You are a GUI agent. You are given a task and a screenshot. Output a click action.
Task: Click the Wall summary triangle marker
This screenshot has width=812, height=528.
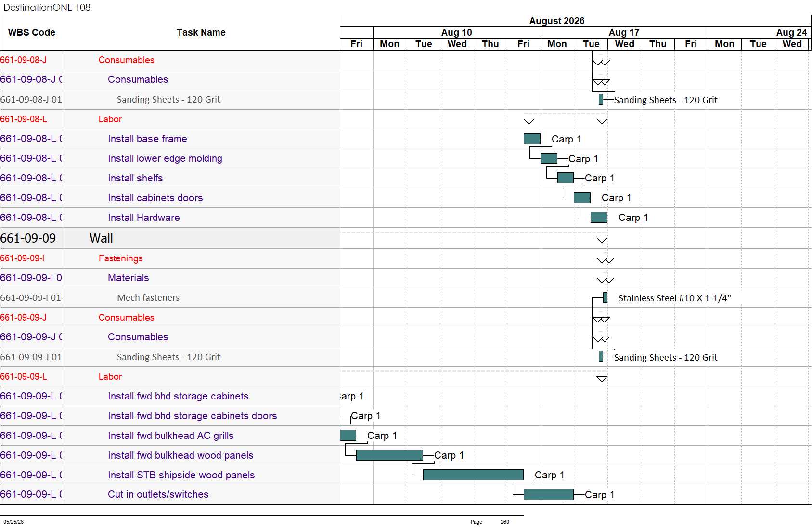(x=602, y=240)
